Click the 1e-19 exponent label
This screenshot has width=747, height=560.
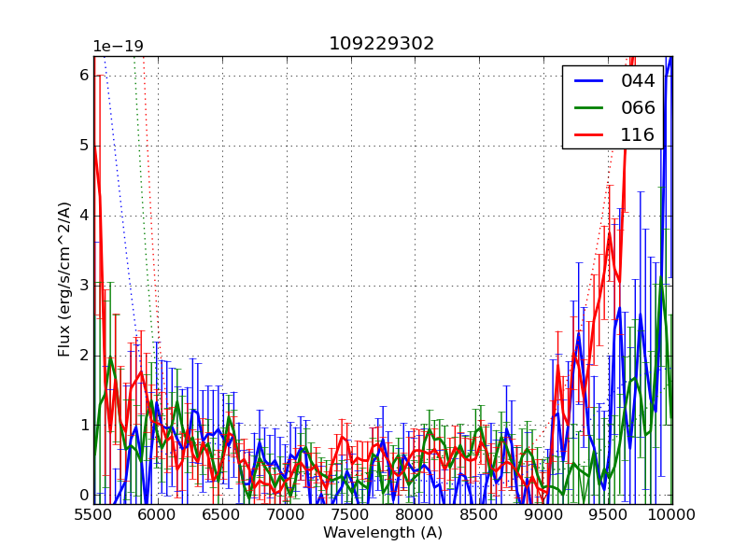(x=118, y=47)
